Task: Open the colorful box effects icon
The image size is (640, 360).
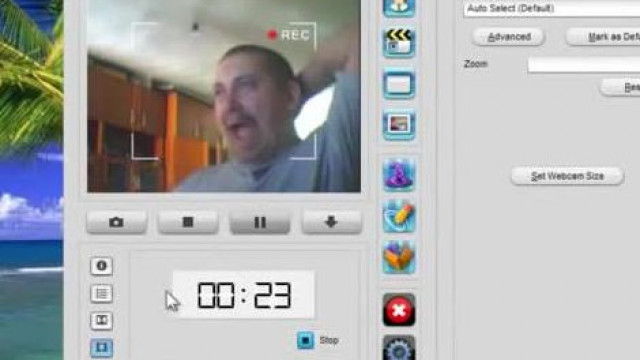Action: [399, 257]
